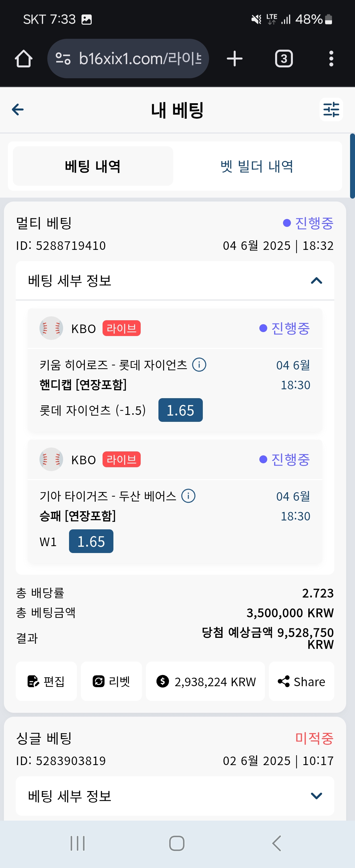
Task: Show info for 기아 타이거즈 match
Action: coord(188,496)
